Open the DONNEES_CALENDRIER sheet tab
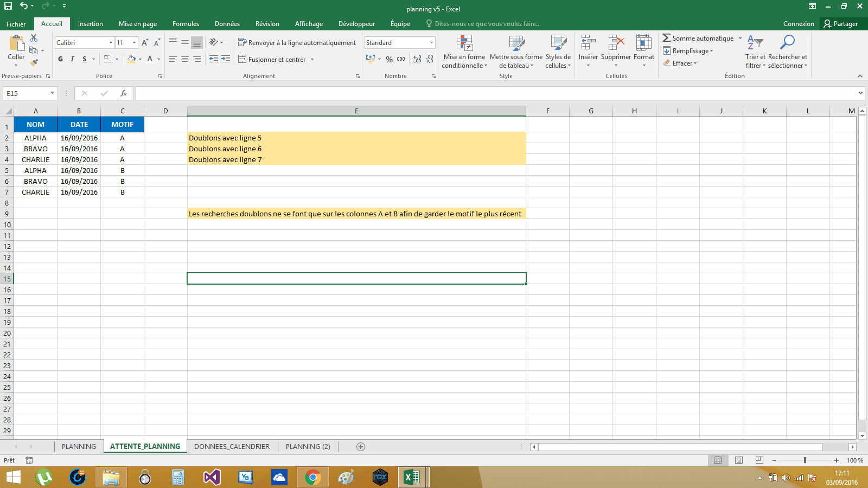This screenshot has width=868, height=488. [232, 447]
